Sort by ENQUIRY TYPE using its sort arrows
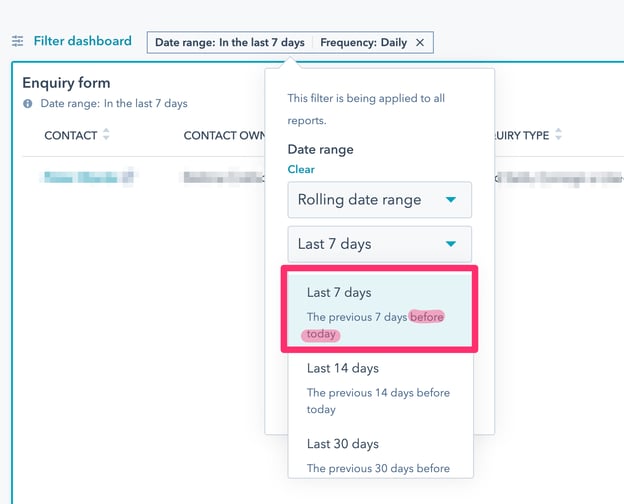The image size is (624, 504). 559,135
